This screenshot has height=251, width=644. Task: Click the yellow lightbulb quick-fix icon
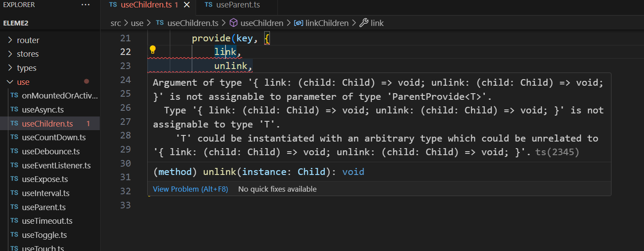153,49
